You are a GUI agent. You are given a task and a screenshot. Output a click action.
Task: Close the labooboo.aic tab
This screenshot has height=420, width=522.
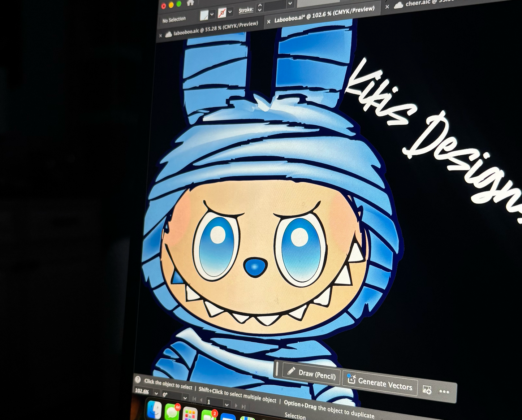click(x=161, y=36)
